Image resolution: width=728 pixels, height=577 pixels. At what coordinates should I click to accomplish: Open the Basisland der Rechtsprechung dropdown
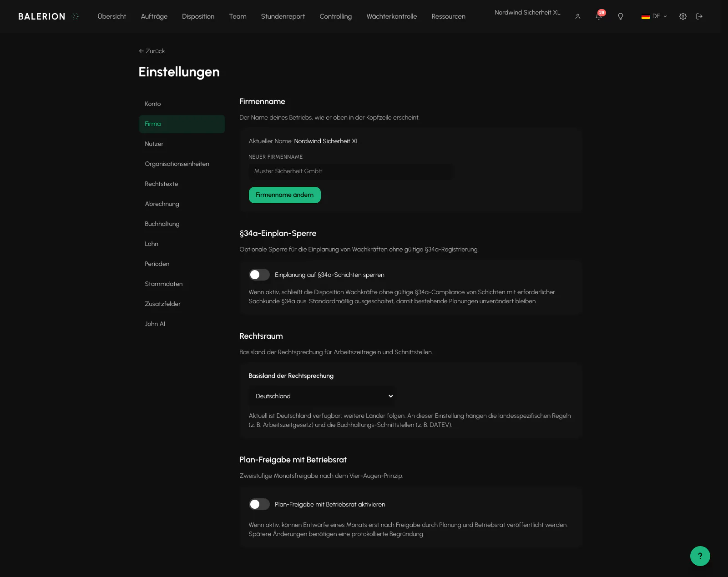(x=322, y=396)
